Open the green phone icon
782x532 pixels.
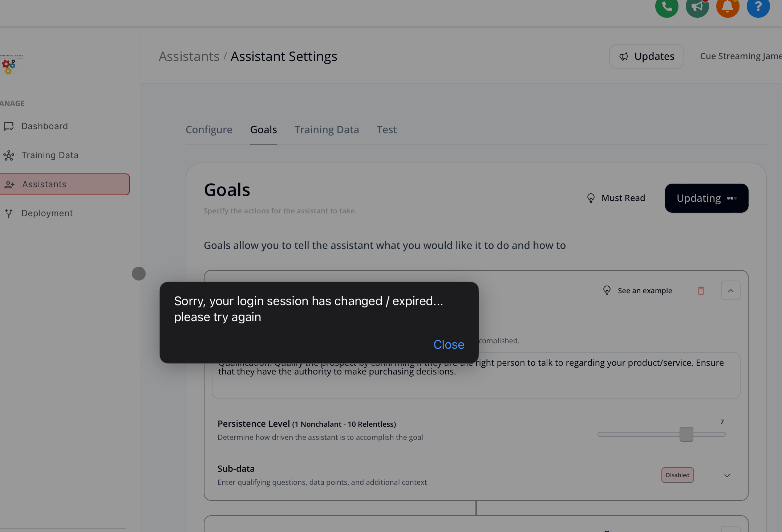point(666,6)
